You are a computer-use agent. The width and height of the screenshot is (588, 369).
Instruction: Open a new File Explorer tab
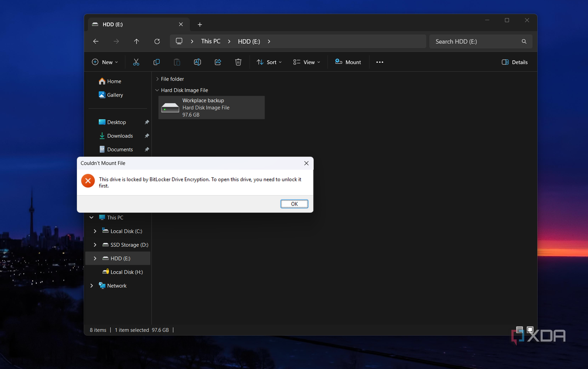(x=200, y=24)
